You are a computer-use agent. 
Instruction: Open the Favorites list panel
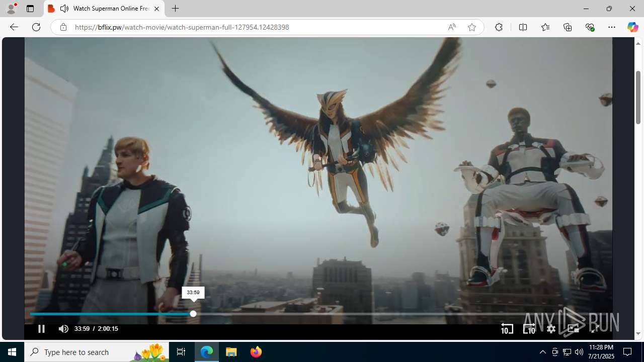tap(545, 27)
